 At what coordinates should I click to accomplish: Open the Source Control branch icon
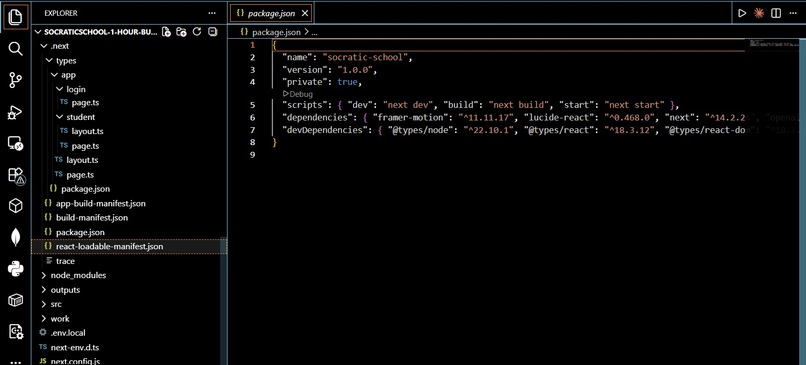15,80
